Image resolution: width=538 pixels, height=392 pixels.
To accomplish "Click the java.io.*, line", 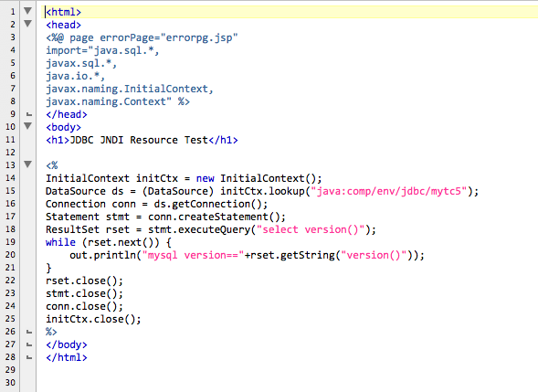I will (75, 76).
